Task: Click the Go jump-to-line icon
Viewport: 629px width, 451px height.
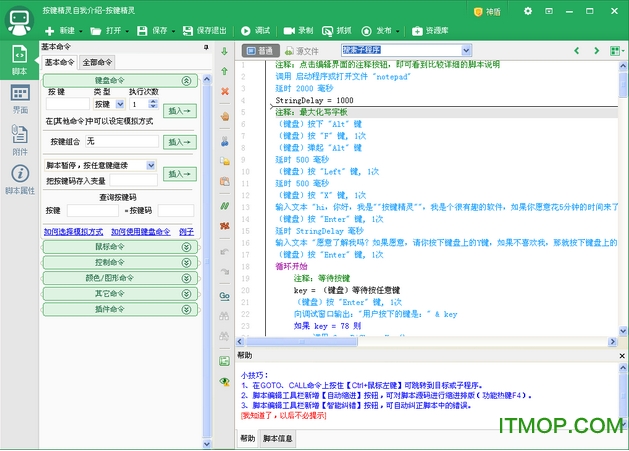Action: 225,296
